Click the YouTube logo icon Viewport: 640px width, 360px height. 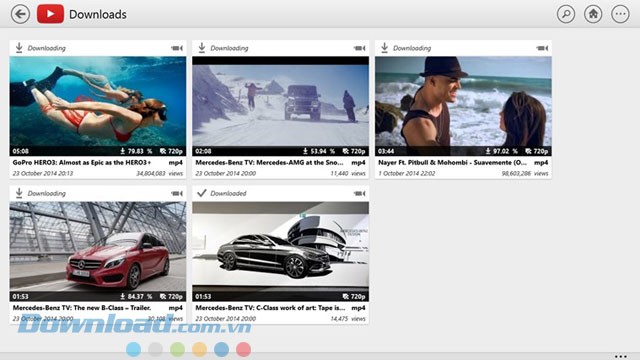pos(50,14)
